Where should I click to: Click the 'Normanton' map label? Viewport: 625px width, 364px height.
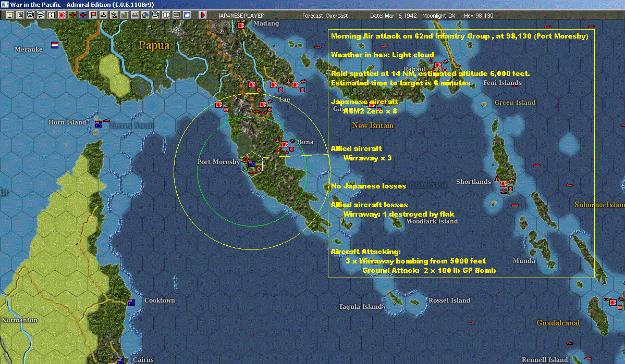tap(19, 320)
